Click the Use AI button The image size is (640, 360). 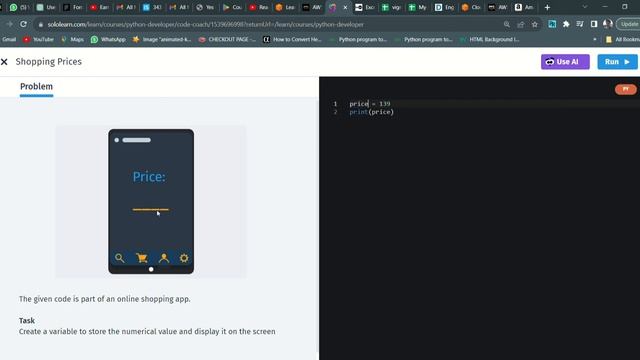(565, 62)
